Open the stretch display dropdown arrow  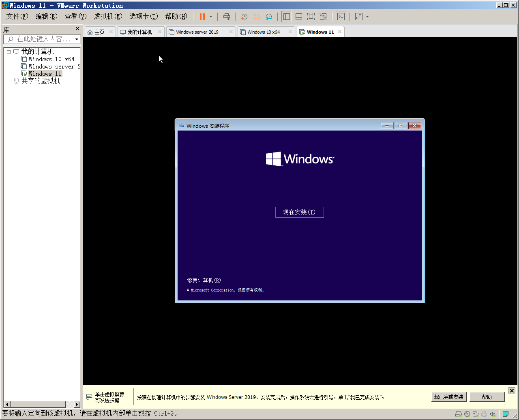tap(367, 17)
